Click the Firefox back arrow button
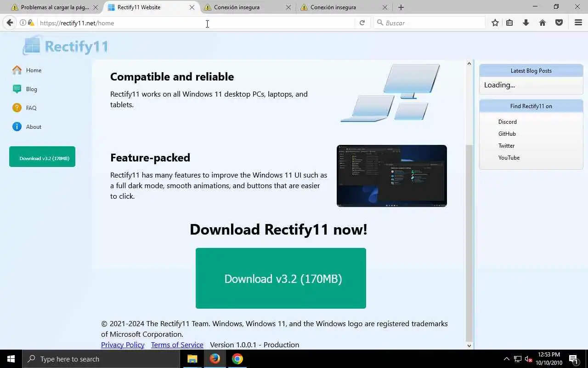The height and width of the screenshot is (368, 588). (x=10, y=23)
